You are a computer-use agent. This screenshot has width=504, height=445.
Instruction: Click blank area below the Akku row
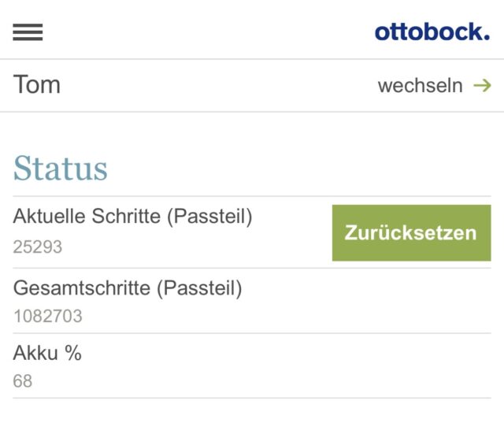[252, 421]
